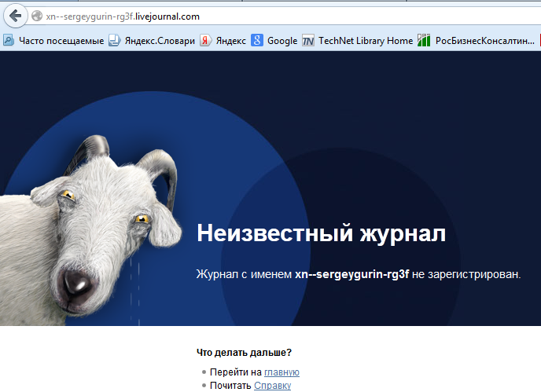Follow the Справку help link
Screen dimensions: 541x392
273,386
